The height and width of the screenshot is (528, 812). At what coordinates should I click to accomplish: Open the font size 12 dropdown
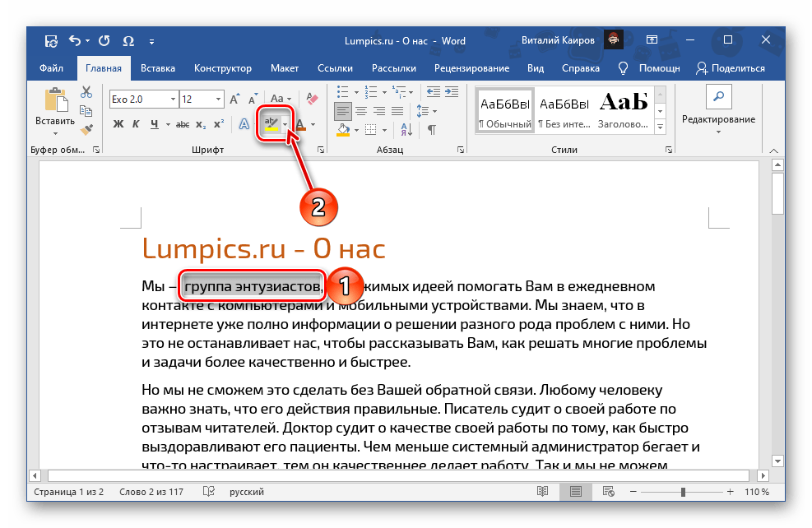[219, 99]
